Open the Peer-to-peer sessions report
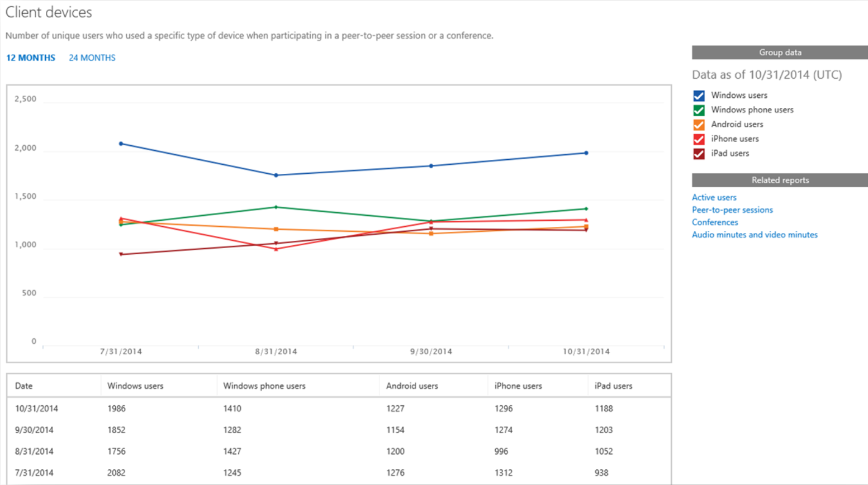Image resolution: width=868 pixels, height=485 pixels. (x=732, y=210)
